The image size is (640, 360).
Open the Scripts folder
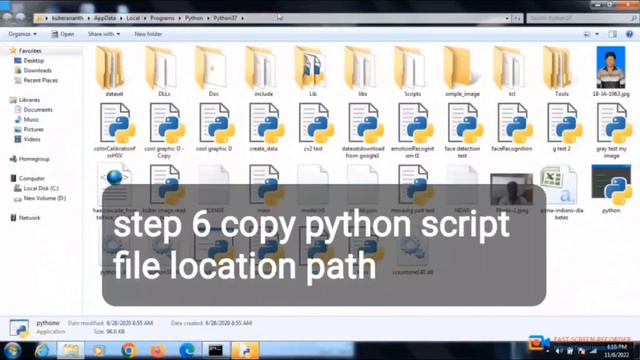412,72
